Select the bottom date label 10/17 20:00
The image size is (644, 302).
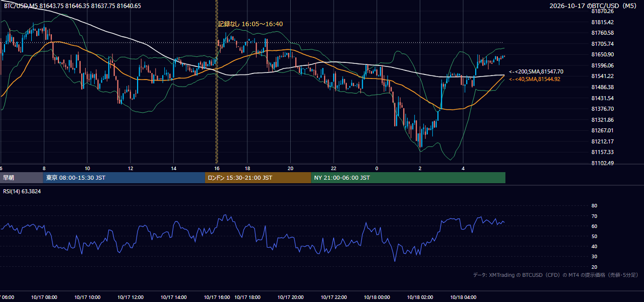coord(290,297)
